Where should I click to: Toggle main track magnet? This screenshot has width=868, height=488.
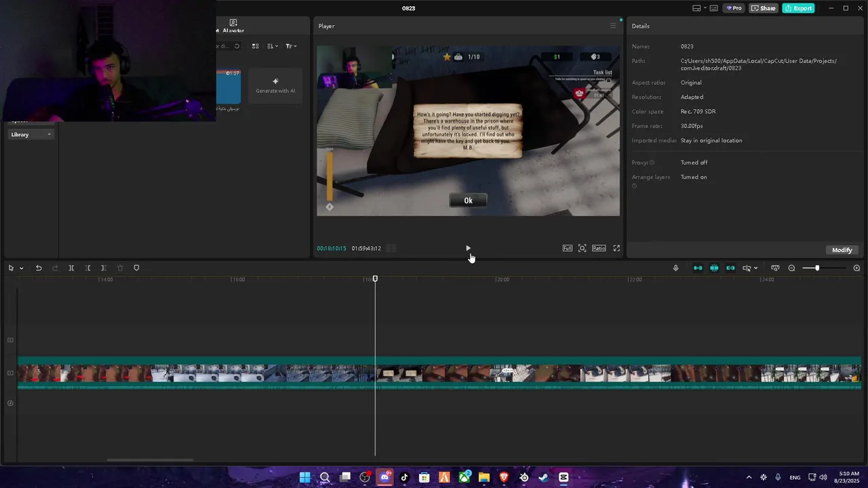pyautogui.click(x=698, y=268)
